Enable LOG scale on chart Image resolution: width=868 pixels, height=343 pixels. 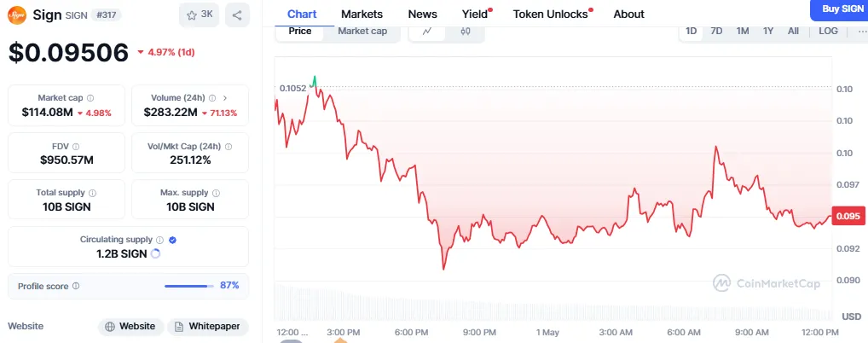point(828,32)
